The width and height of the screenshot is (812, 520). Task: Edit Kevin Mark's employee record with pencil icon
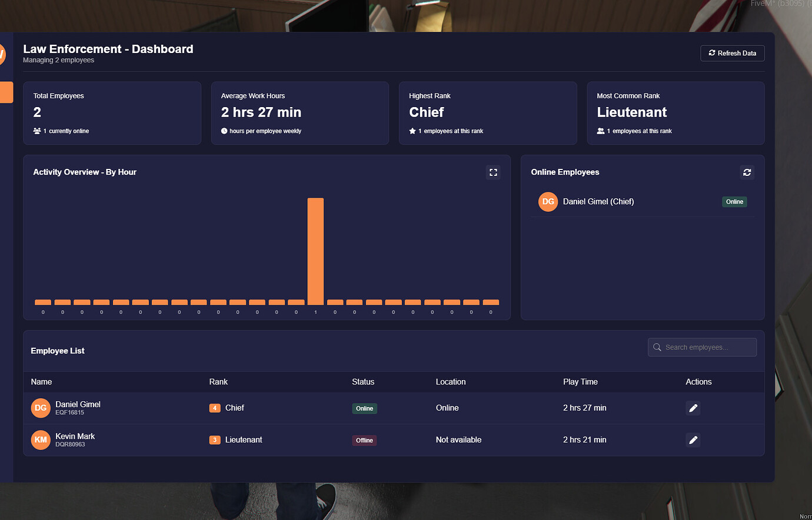pyautogui.click(x=693, y=439)
